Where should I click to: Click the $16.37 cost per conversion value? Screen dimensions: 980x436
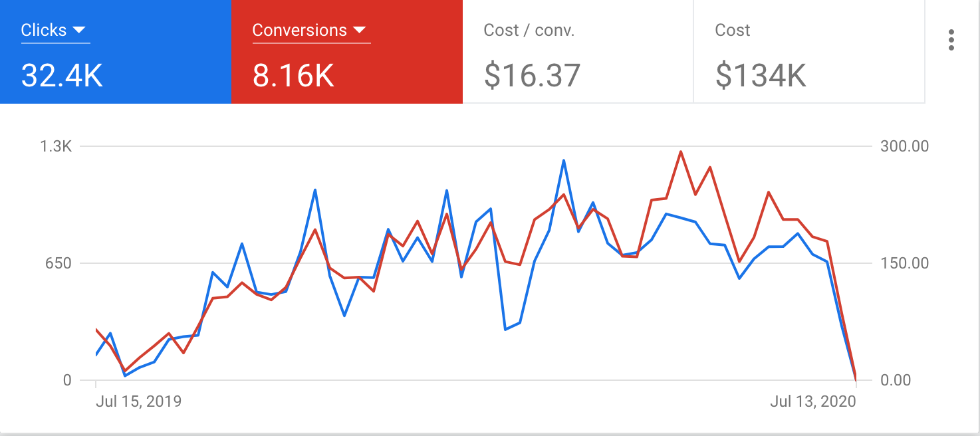[x=532, y=76]
